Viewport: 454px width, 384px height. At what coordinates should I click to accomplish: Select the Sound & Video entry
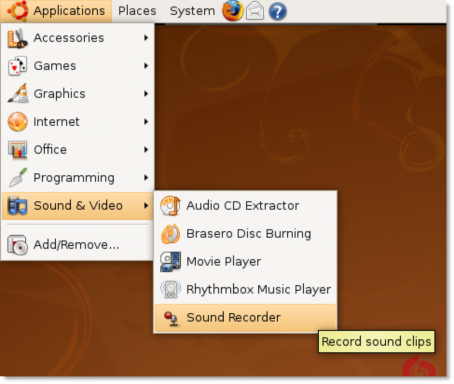tap(77, 206)
